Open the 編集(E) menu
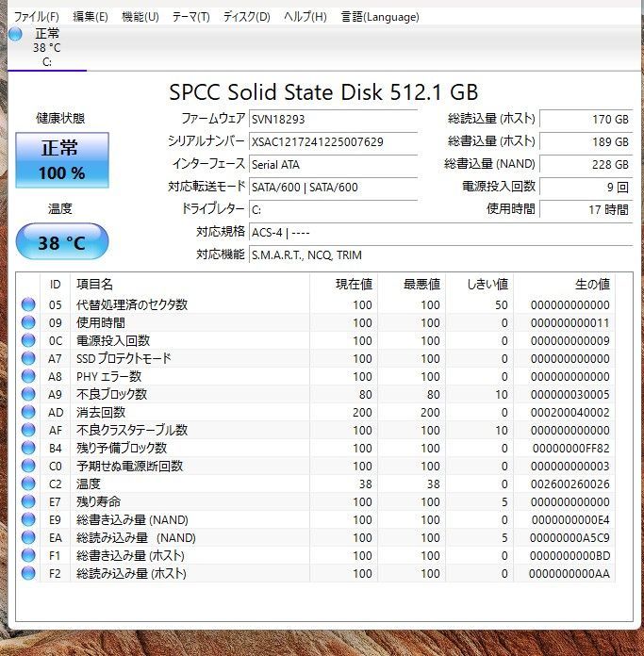Image resolution: width=644 pixels, height=656 pixels. (x=91, y=17)
